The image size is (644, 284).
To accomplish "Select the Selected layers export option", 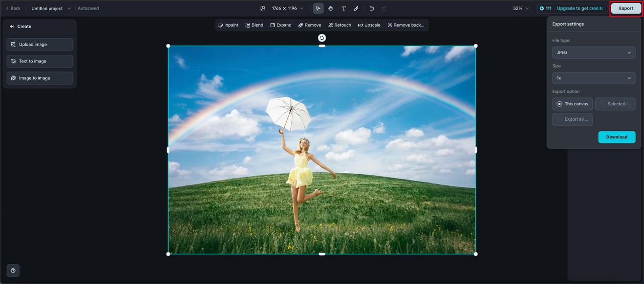I will [x=615, y=104].
